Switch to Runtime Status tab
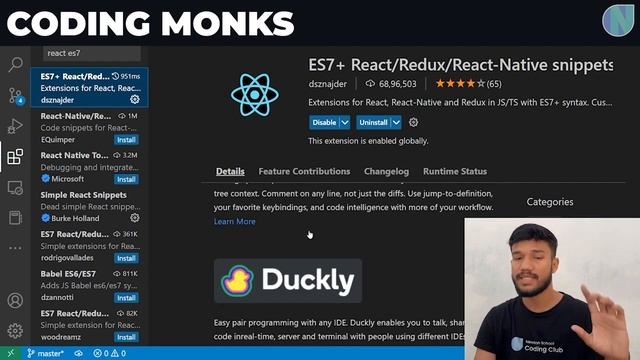This screenshot has height=360, width=640. click(x=455, y=171)
